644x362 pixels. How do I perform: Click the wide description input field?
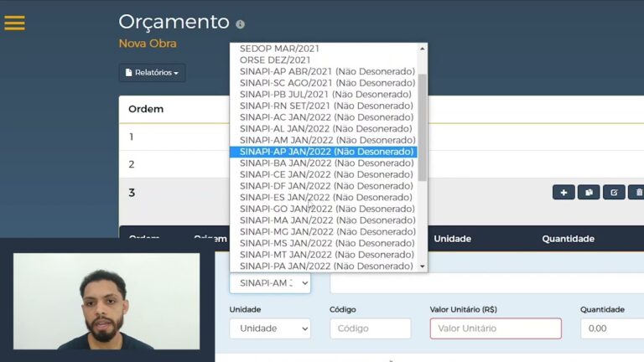tap(486, 283)
